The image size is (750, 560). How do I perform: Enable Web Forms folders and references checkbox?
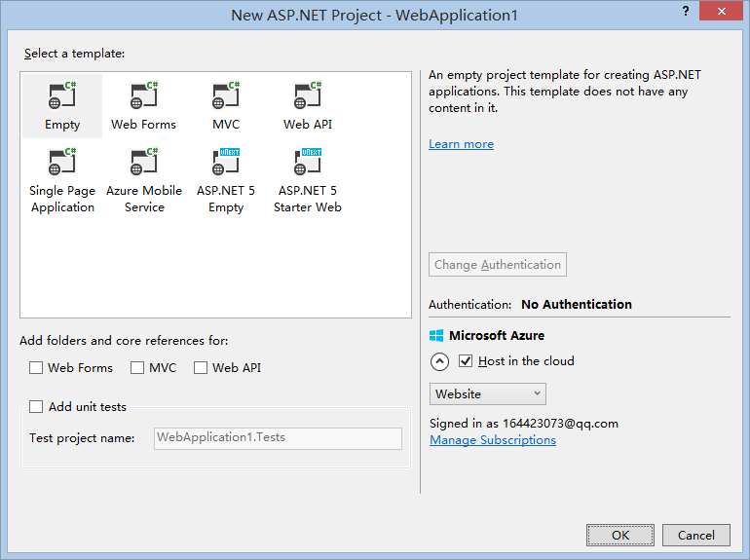click(x=36, y=368)
